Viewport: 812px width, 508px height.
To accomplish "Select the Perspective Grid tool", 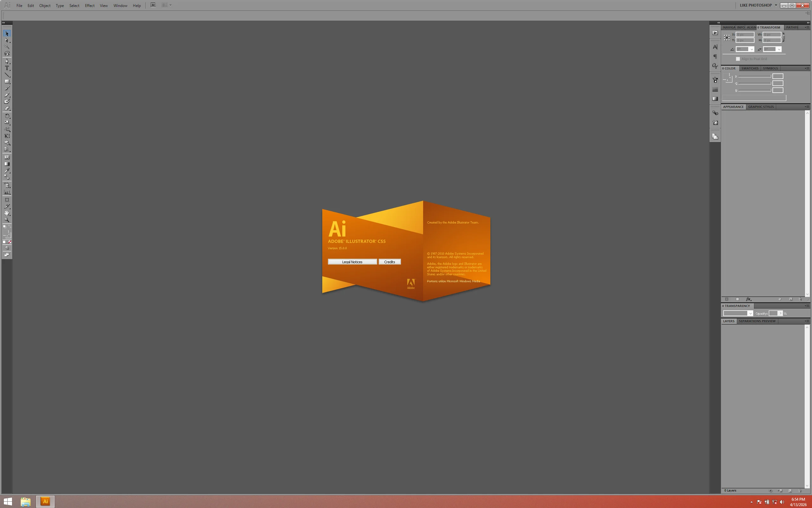I will [x=7, y=150].
